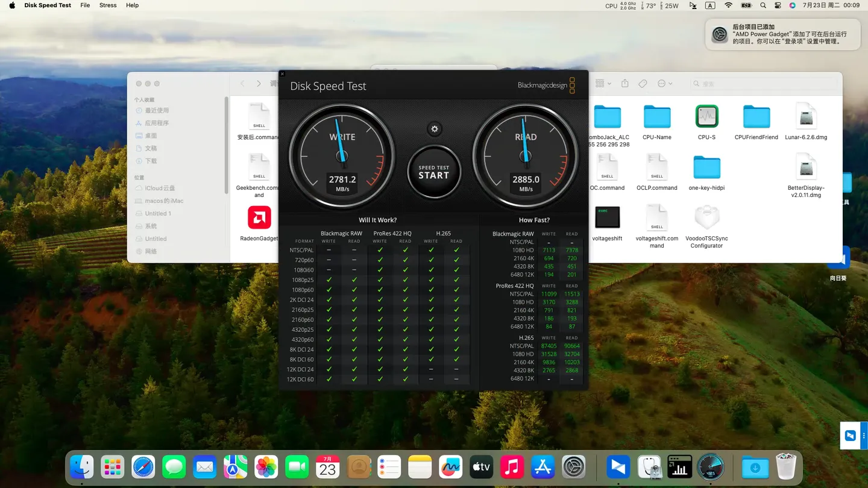Open the BetterDisplay-v2.0.11.dmg disk image
This screenshot has height=488, width=868.
807,167
